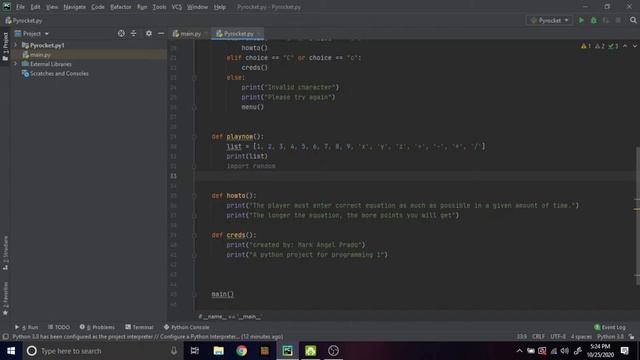The image size is (640, 360).
Task: Open Google Chrome from taskbar
Action: [241, 351]
